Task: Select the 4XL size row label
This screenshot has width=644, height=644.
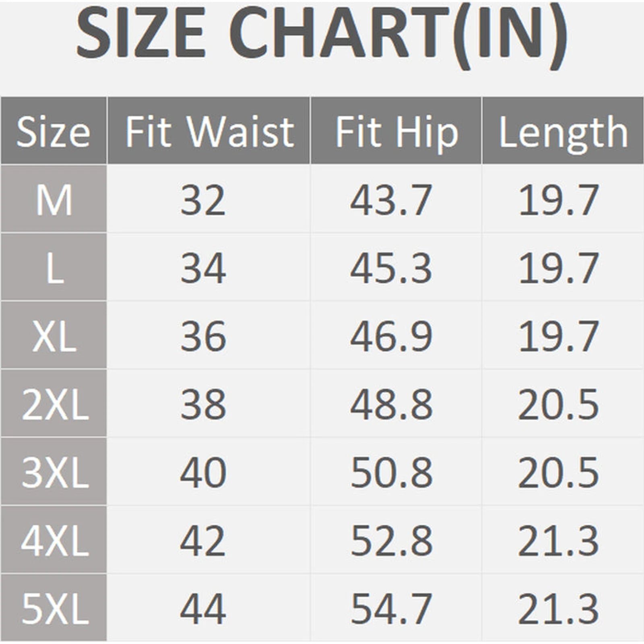Action: [54, 540]
